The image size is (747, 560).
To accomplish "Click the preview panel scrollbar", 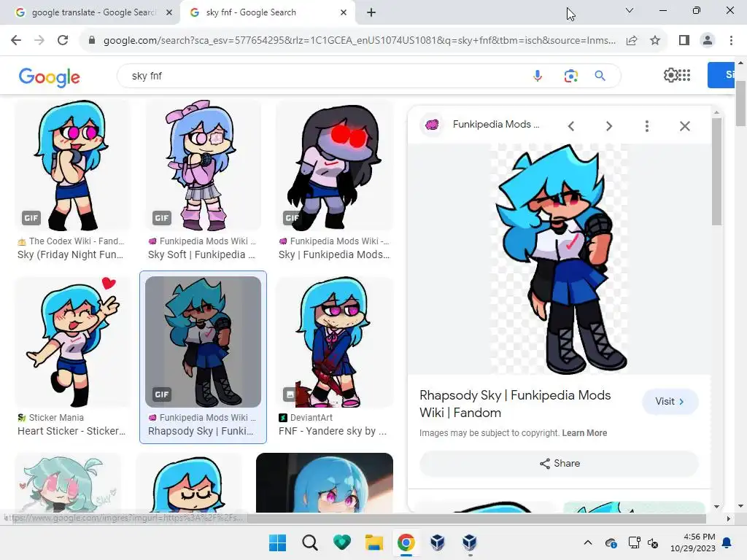I will click(716, 171).
